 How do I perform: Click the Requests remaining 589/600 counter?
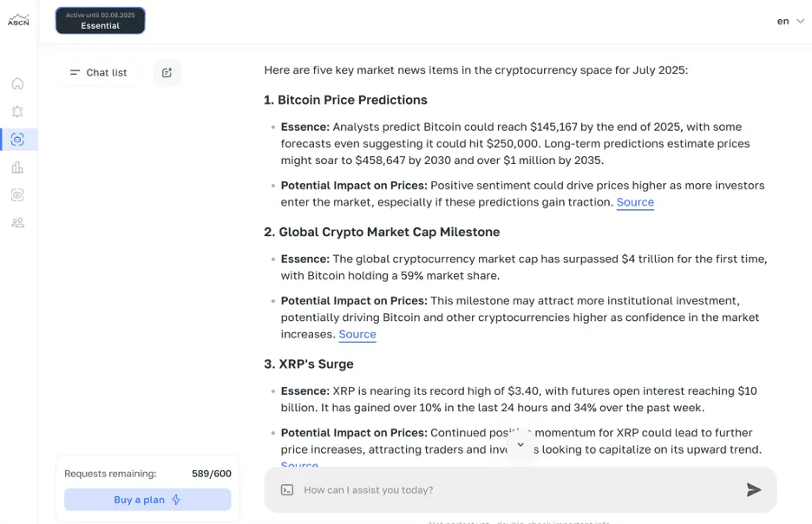coord(147,474)
